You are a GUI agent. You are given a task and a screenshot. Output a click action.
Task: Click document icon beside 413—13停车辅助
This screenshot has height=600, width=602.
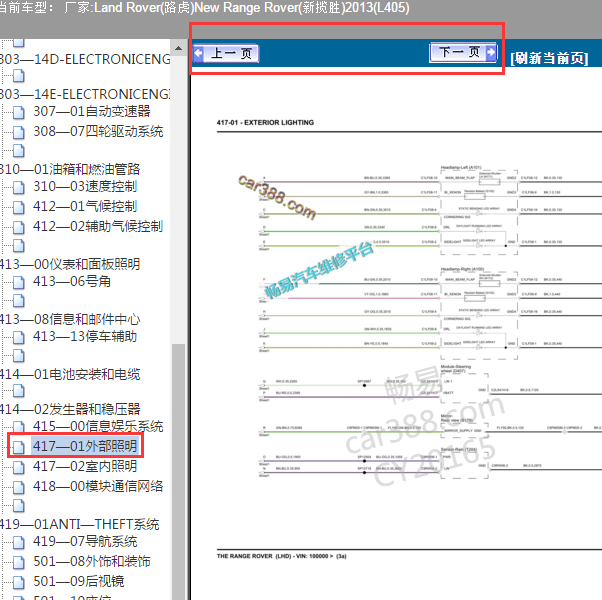click(18, 337)
